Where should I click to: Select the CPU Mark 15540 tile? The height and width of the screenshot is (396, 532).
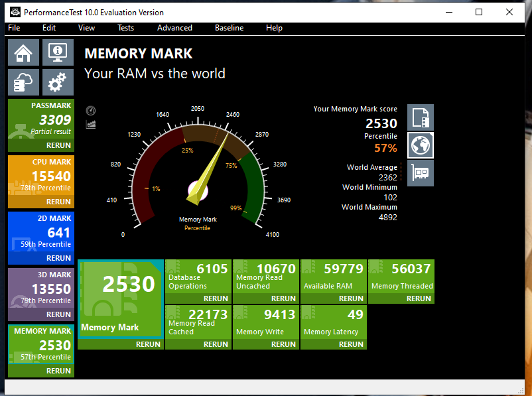point(41,175)
